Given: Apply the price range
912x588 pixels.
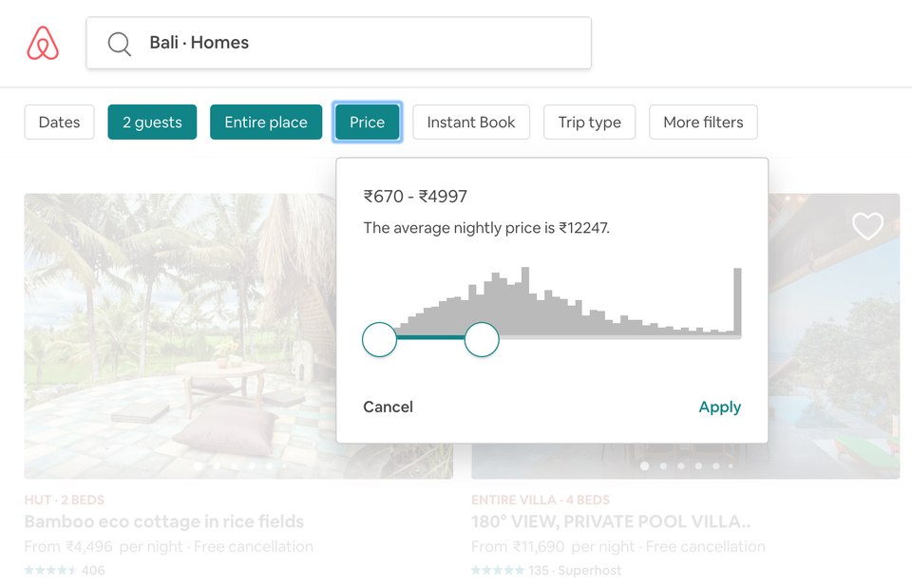Looking at the screenshot, I should (719, 407).
